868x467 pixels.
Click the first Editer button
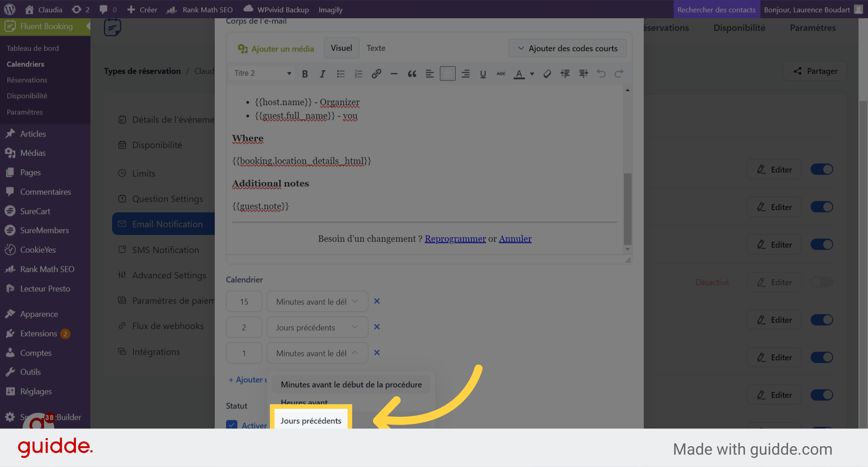pos(774,170)
